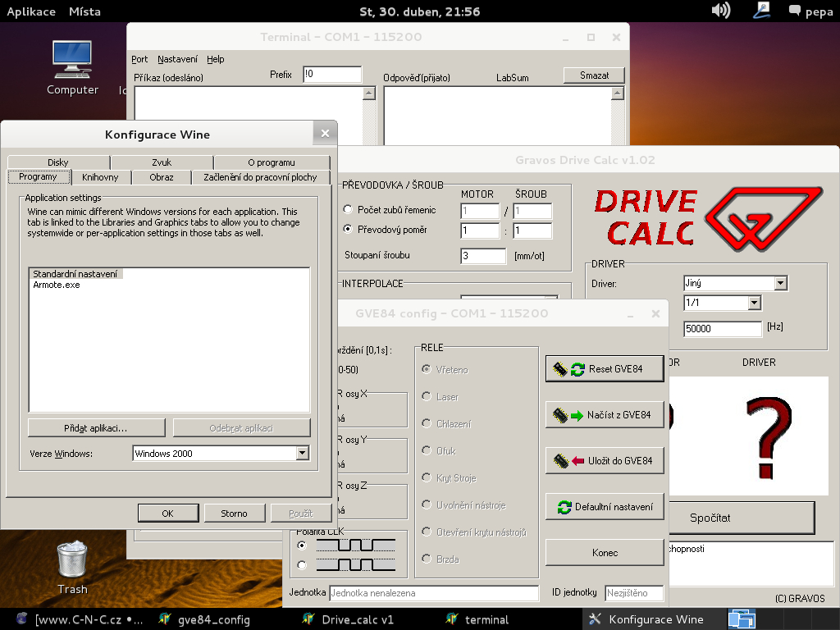Select the Brzda relay radio button
840x630 pixels.
[x=427, y=558]
